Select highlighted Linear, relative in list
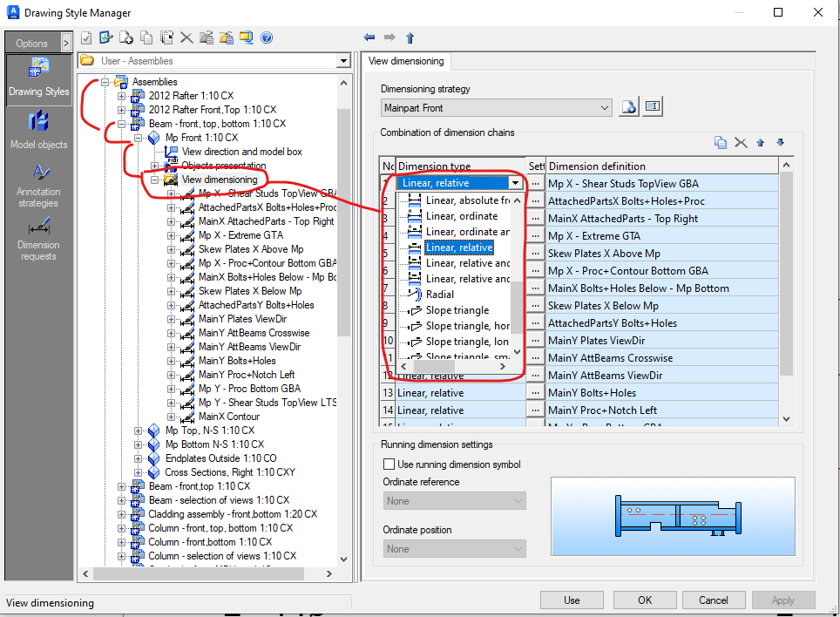Viewport: 840px width, 617px height. [x=459, y=247]
